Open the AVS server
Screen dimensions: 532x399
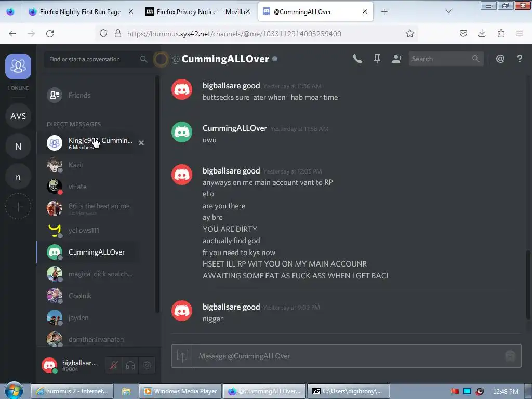tap(18, 116)
